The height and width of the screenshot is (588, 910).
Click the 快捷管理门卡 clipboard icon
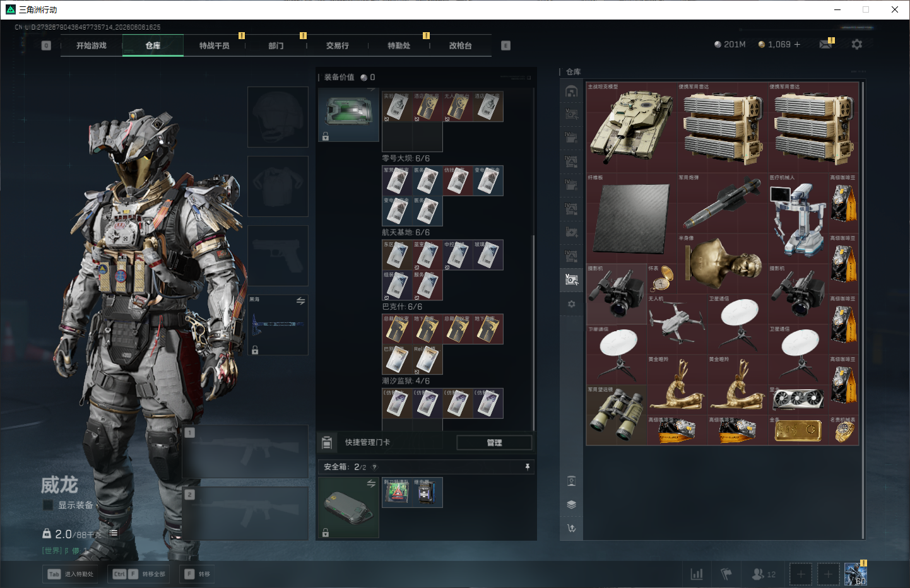(x=327, y=442)
